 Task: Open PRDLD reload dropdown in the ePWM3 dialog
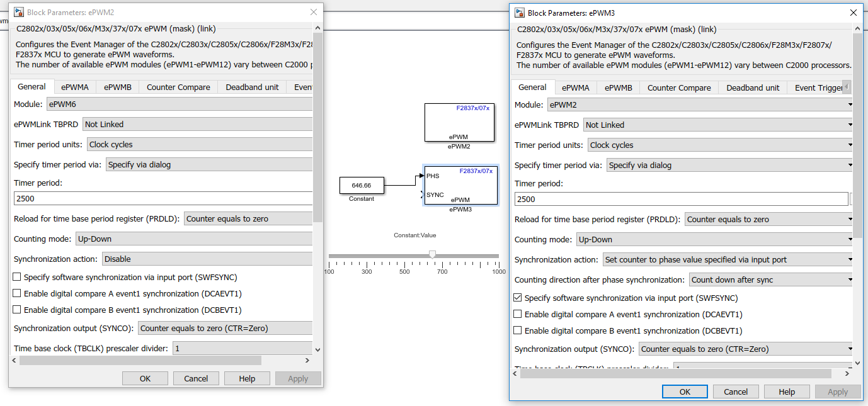pos(769,219)
